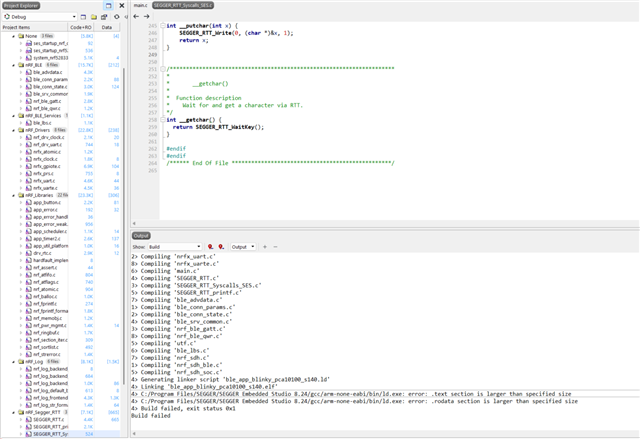This screenshot has height=439, width=640.
Task: Open the Show Build dropdown in Output
Action: pyautogui.click(x=175, y=247)
